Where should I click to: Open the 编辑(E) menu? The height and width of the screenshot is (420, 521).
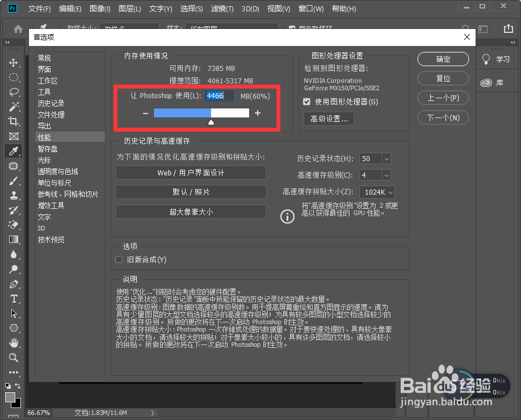click(70, 9)
